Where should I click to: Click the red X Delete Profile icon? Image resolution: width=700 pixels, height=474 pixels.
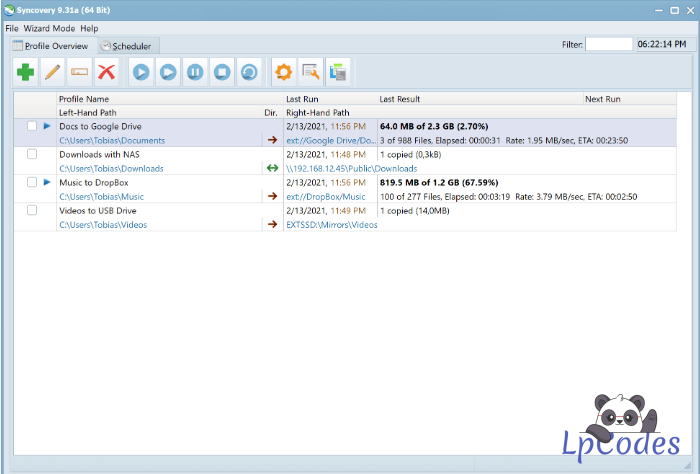[106, 72]
